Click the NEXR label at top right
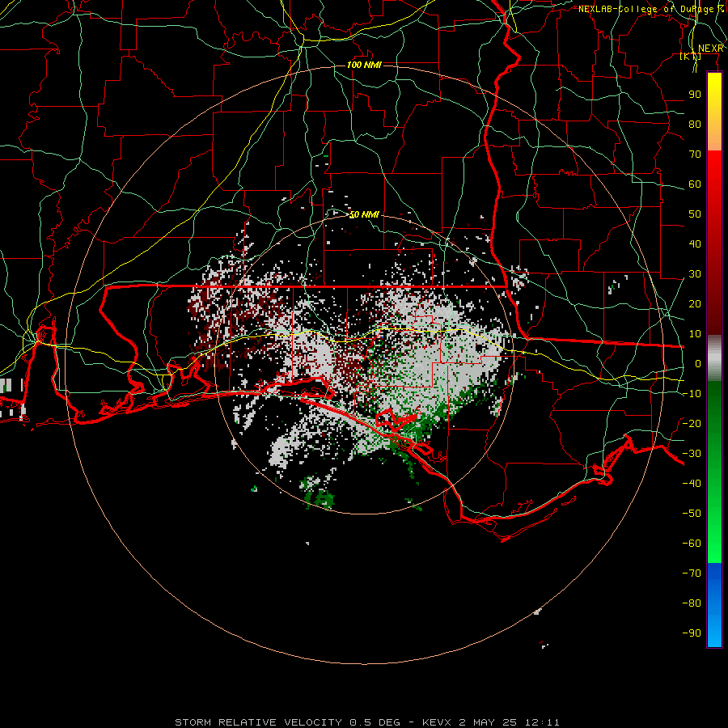 click(x=711, y=49)
